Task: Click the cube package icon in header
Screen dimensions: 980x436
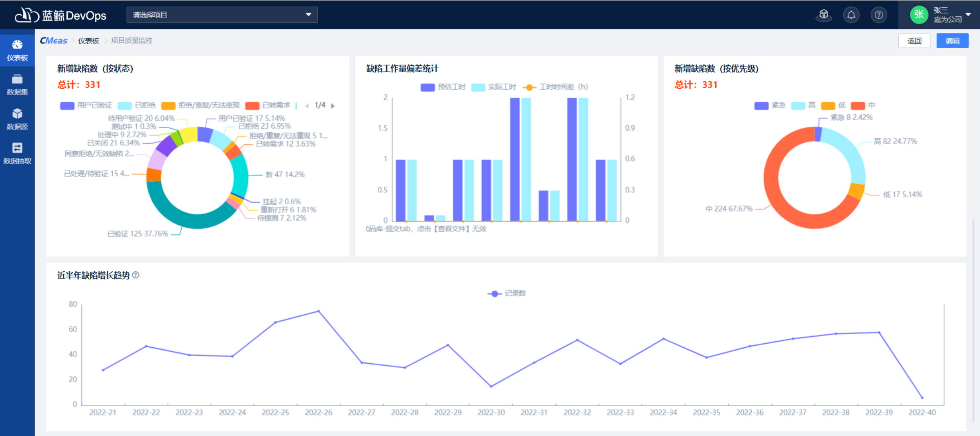Action: click(824, 15)
